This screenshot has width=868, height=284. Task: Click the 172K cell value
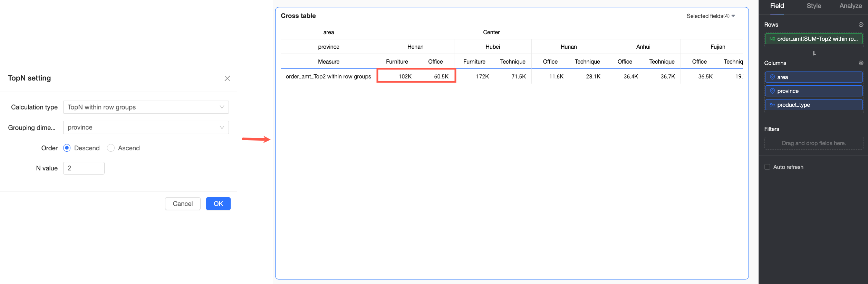click(482, 76)
